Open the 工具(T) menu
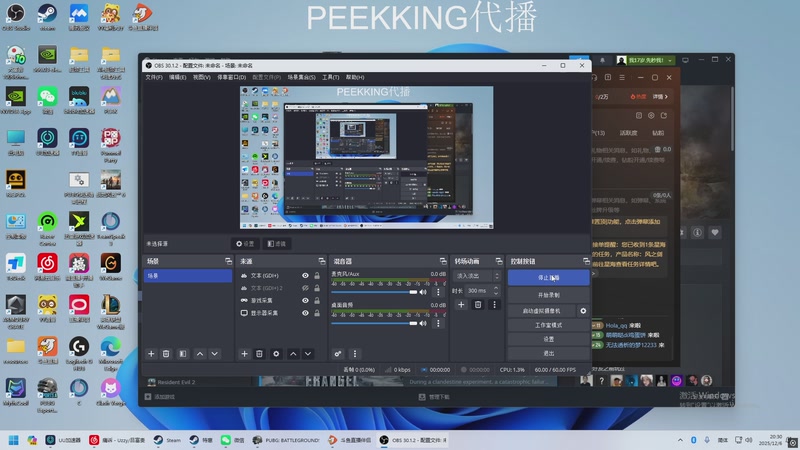Image resolution: width=800 pixels, height=450 pixels. coord(331,77)
